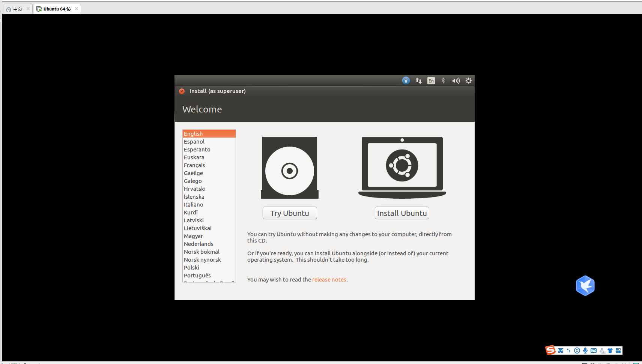Select Polski in the language list
This screenshot has height=364, width=642.
209,268
